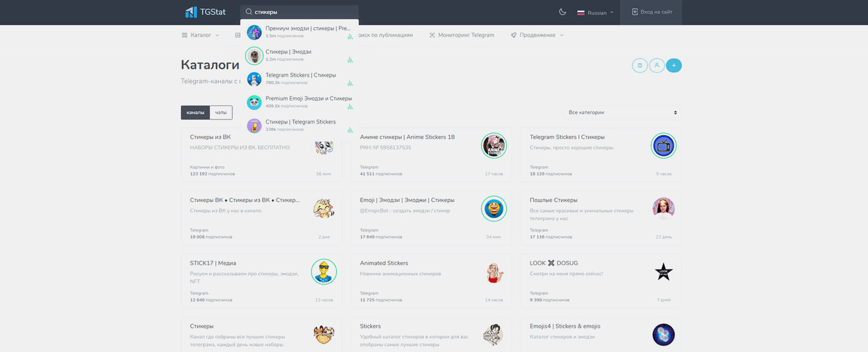This screenshot has width=868, height=352.
Task: Click laughing emoji avatar of Emoji channel
Action: (x=494, y=209)
